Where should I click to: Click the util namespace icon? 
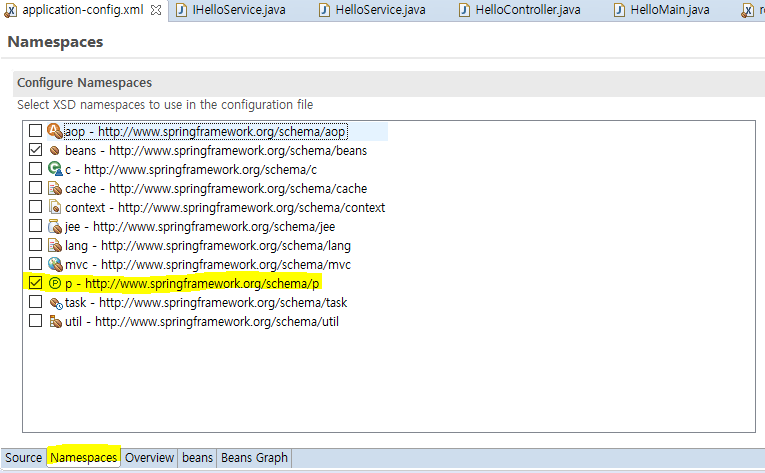[55, 322]
